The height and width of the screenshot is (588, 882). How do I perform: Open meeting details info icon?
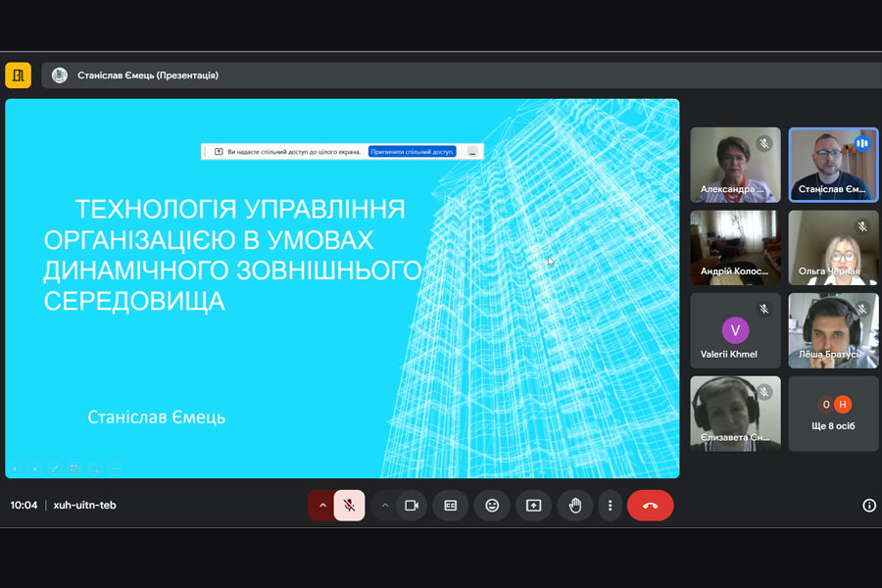point(868,506)
